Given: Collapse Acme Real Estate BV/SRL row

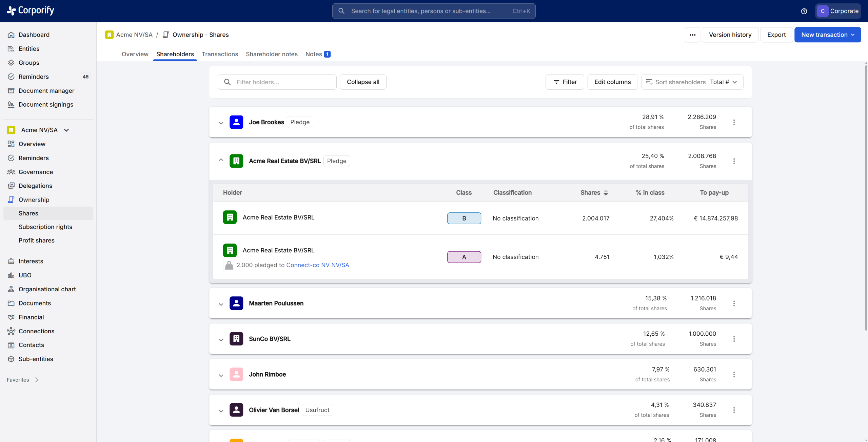Looking at the screenshot, I should [221, 160].
